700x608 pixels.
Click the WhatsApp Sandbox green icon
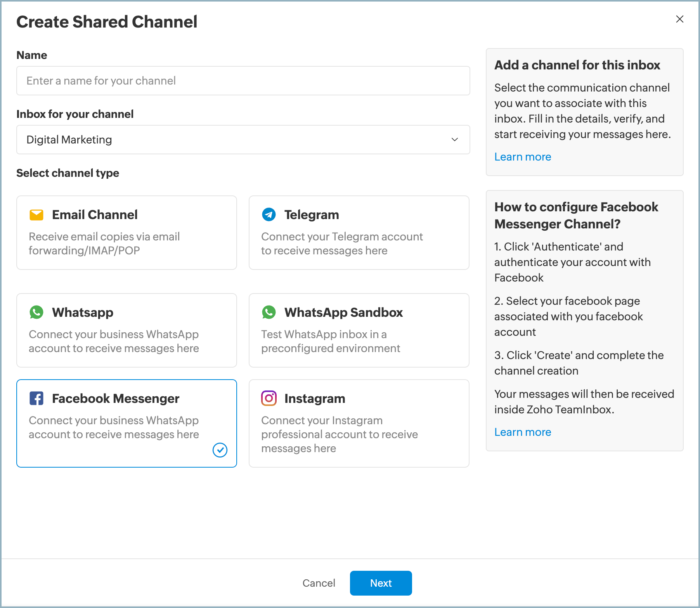pyautogui.click(x=269, y=312)
